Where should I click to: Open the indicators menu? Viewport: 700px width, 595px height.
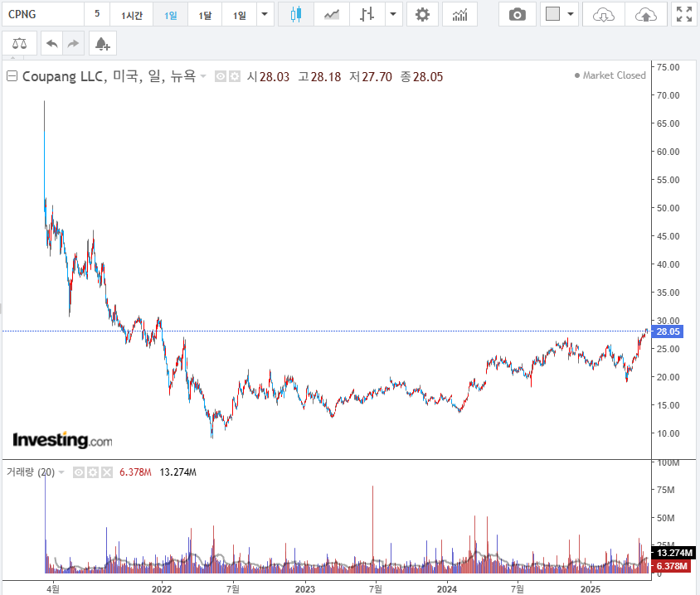(x=459, y=15)
